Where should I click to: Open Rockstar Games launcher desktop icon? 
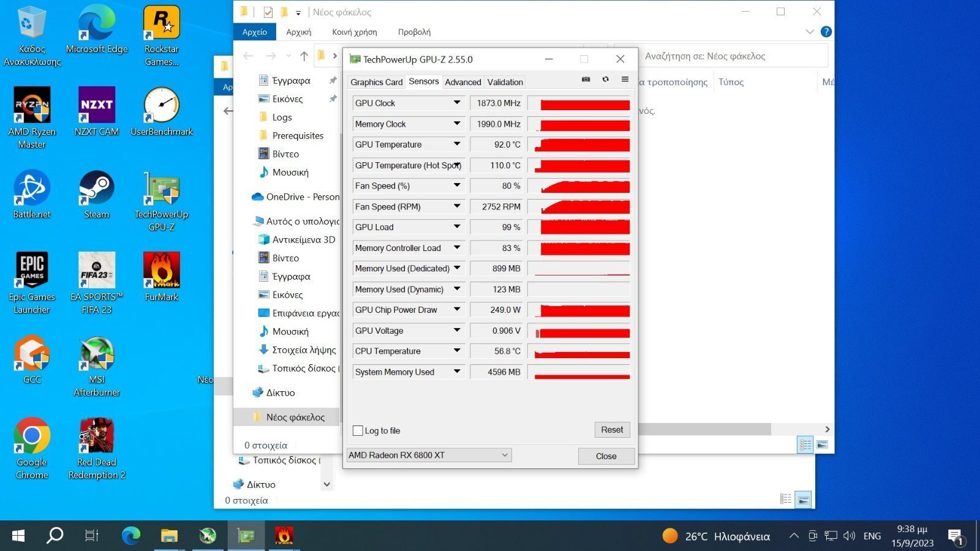[162, 37]
